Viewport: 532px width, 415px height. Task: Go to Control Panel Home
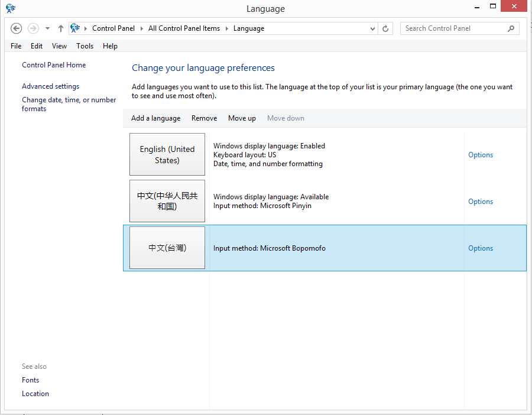pos(54,65)
